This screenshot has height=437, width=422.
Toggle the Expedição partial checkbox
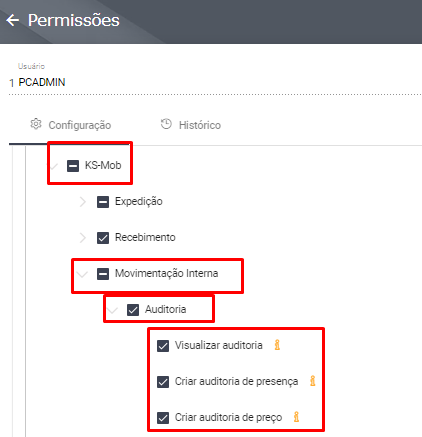pos(103,202)
